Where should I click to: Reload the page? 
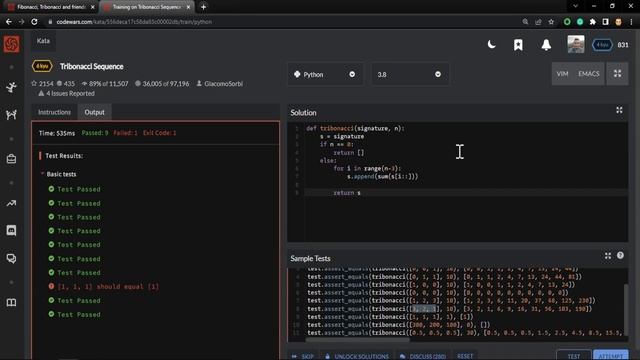[x=34, y=22]
